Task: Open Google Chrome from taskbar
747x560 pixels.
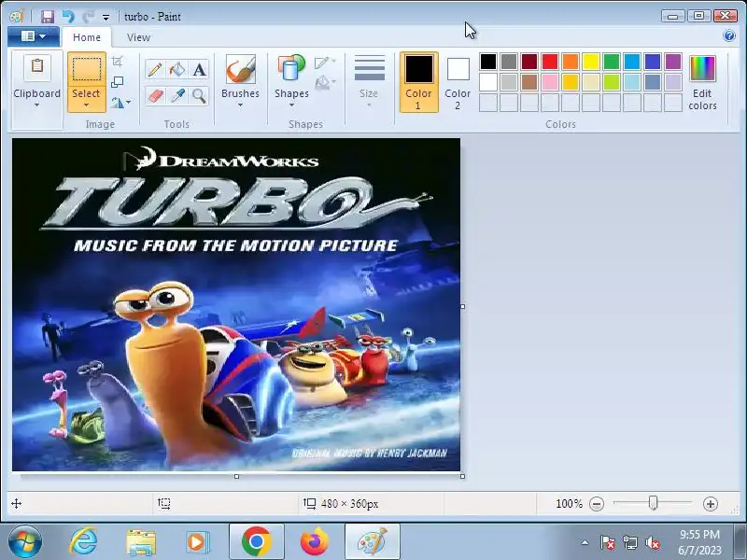Action: (x=256, y=542)
